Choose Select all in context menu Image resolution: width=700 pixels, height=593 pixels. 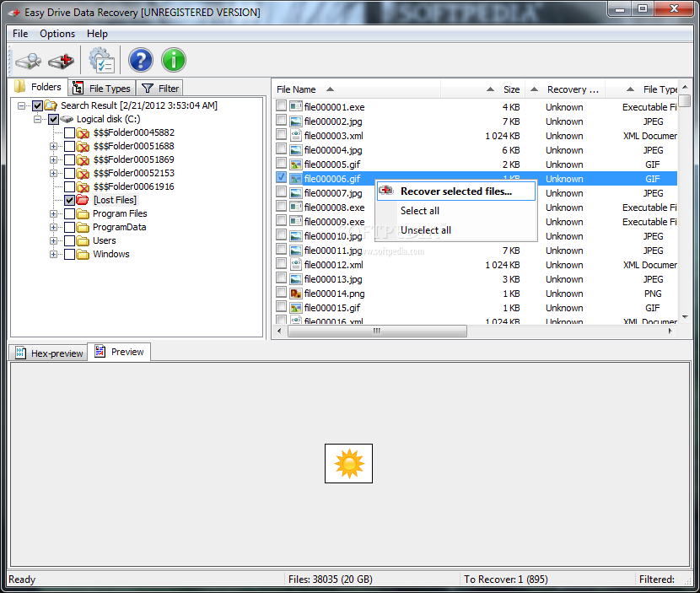(455, 211)
